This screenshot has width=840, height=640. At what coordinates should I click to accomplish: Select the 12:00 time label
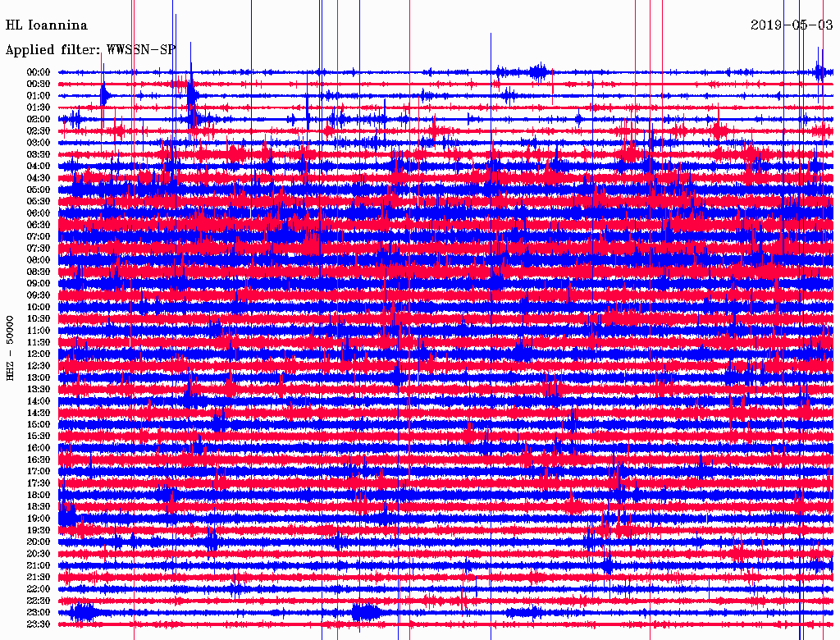tap(39, 354)
